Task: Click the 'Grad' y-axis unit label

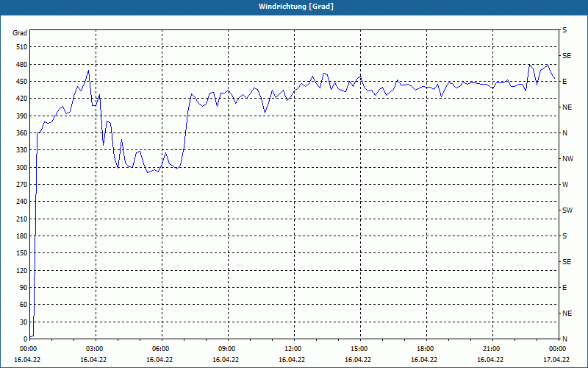Action: coord(20,33)
